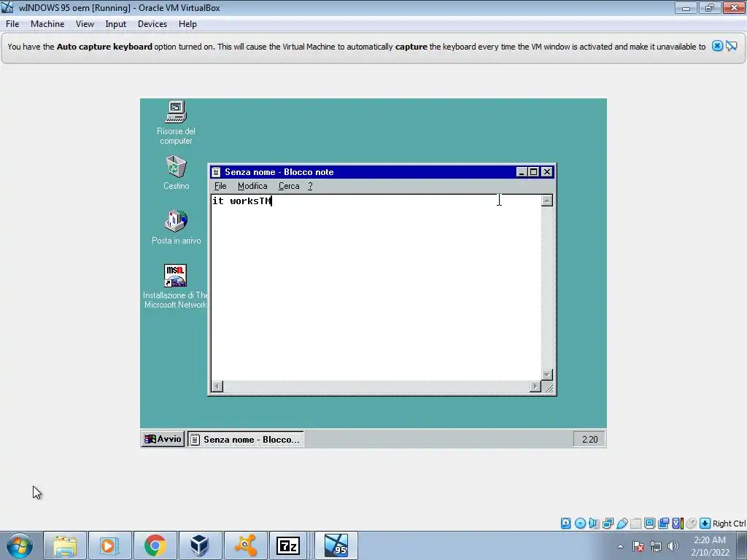Click the audio icon in VirtualBox status bar

point(594,524)
